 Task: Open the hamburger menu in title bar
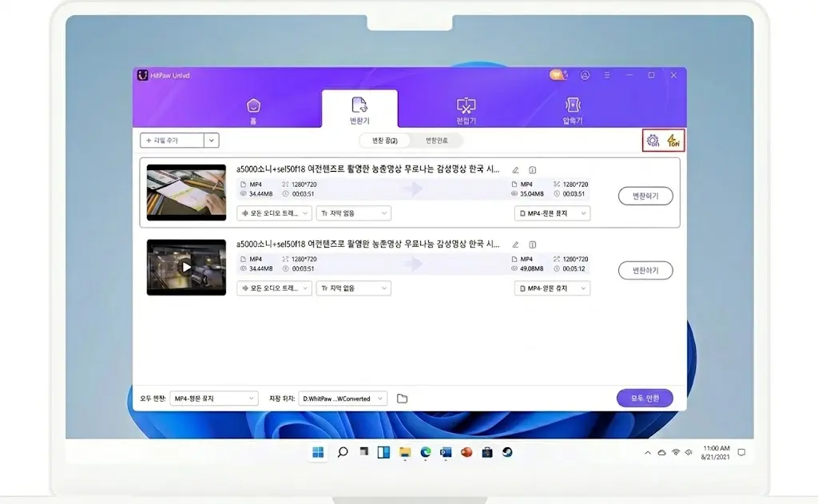point(607,75)
